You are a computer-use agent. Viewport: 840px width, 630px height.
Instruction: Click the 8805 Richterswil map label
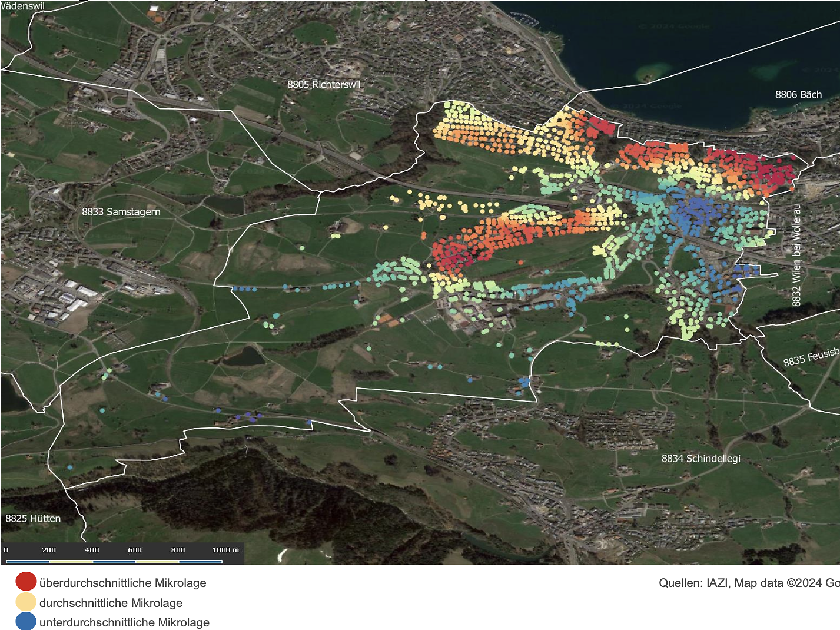pos(323,85)
